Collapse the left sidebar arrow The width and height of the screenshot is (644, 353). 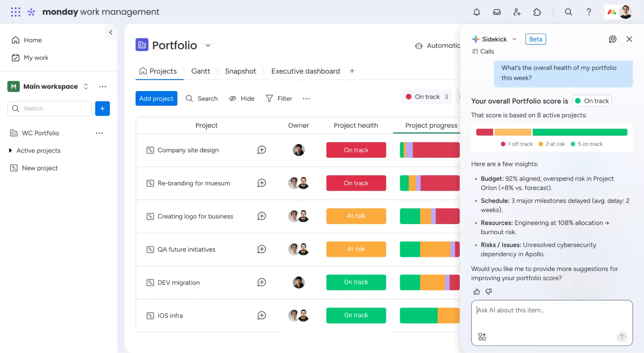pos(111,32)
